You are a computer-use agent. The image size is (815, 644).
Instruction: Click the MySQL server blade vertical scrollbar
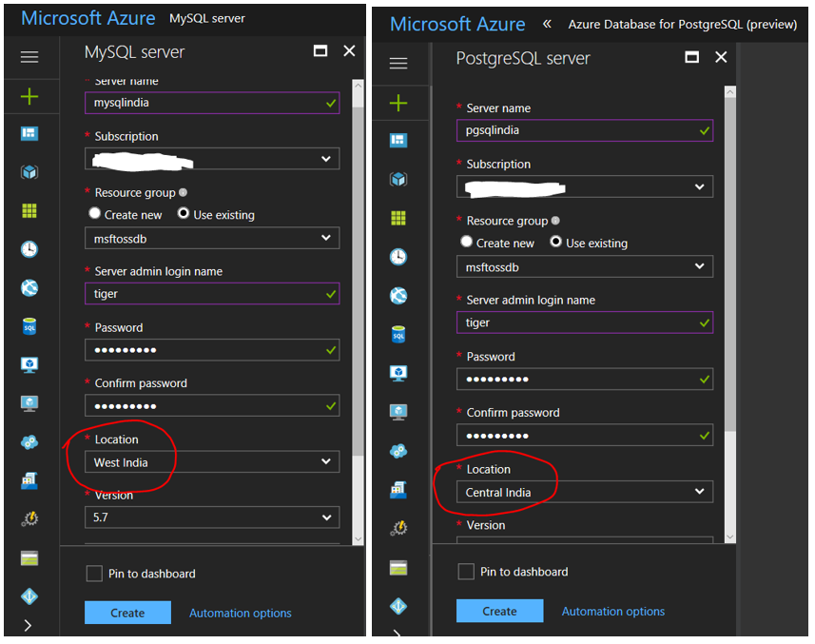(358, 285)
